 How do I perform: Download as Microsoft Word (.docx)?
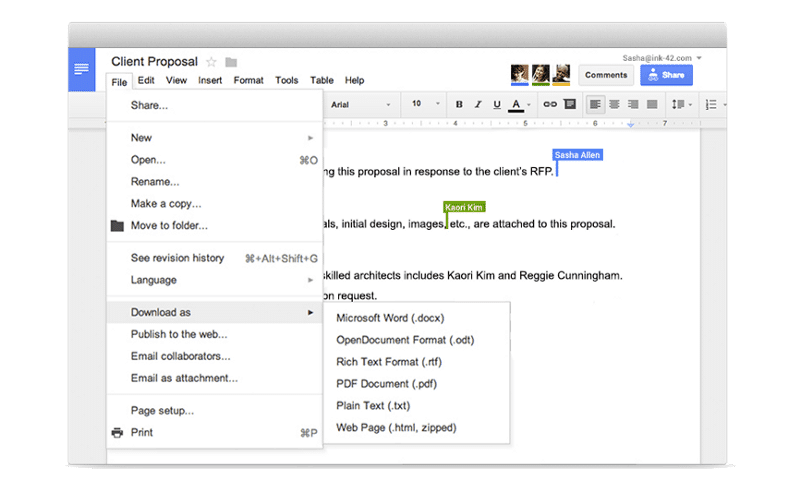(x=417, y=318)
